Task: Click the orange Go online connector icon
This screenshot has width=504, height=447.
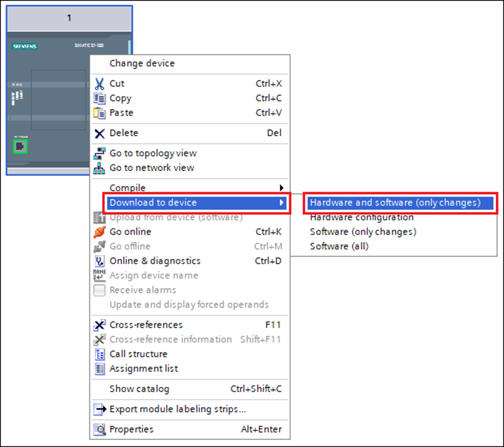Action: (99, 231)
